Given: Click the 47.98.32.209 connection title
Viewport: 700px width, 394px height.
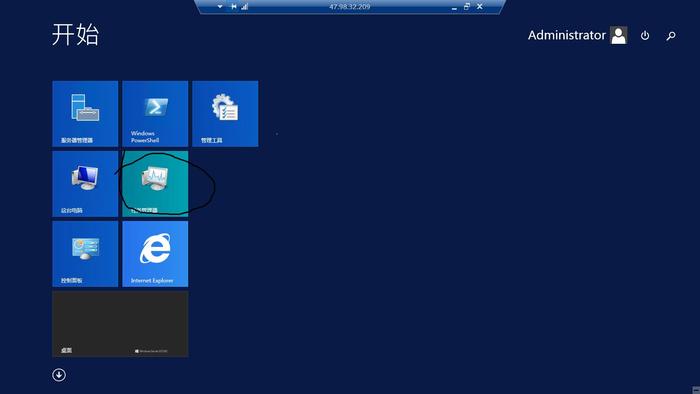Looking at the screenshot, I should click(x=350, y=7).
